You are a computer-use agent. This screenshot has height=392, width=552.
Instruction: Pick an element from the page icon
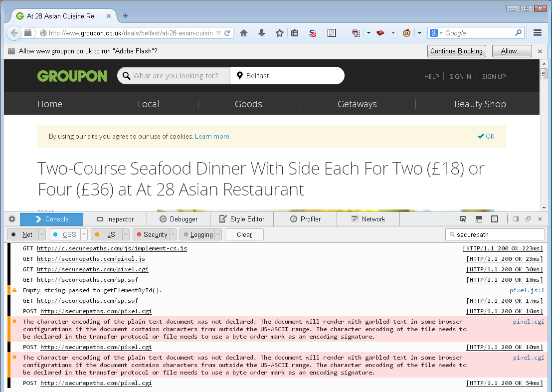(463, 219)
